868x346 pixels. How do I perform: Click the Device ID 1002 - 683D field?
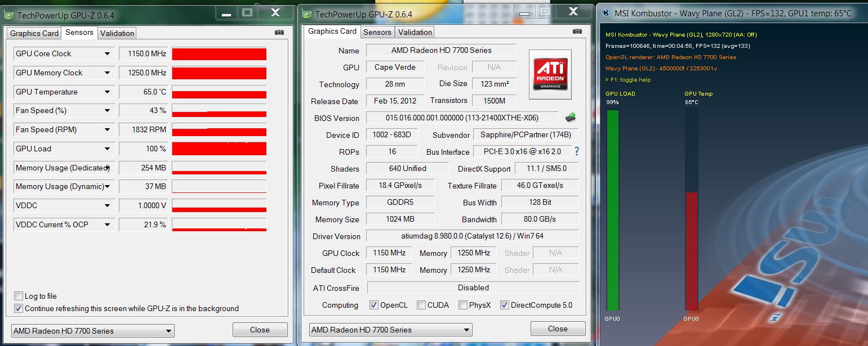tap(392, 135)
